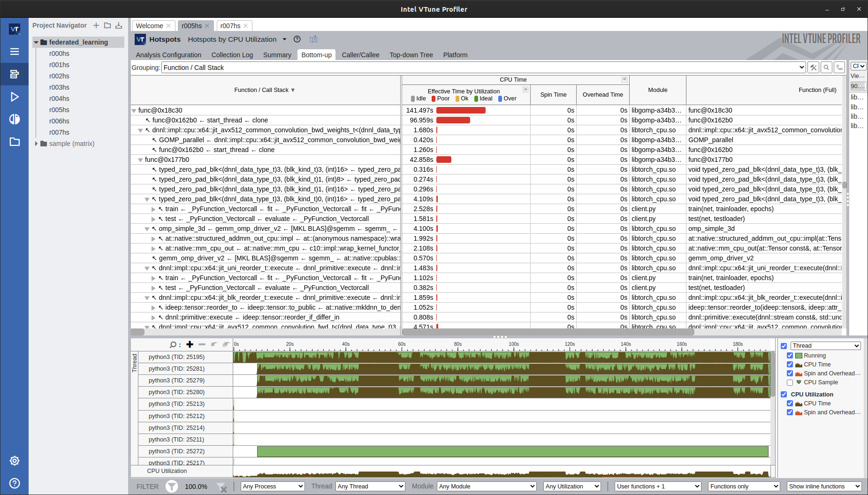This screenshot has height=495, width=868.
Task: Open the hamburger menu in the left sidebar
Action: pyautogui.click(x=15, y=52)
